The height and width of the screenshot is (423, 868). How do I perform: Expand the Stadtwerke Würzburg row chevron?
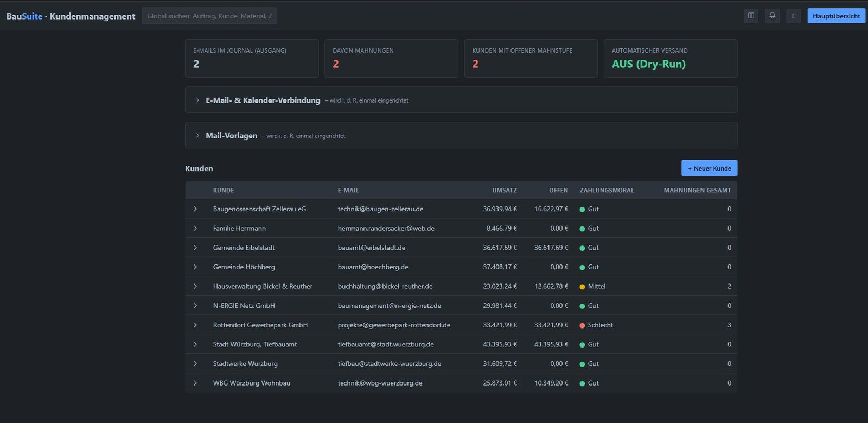tap(195, 364)
